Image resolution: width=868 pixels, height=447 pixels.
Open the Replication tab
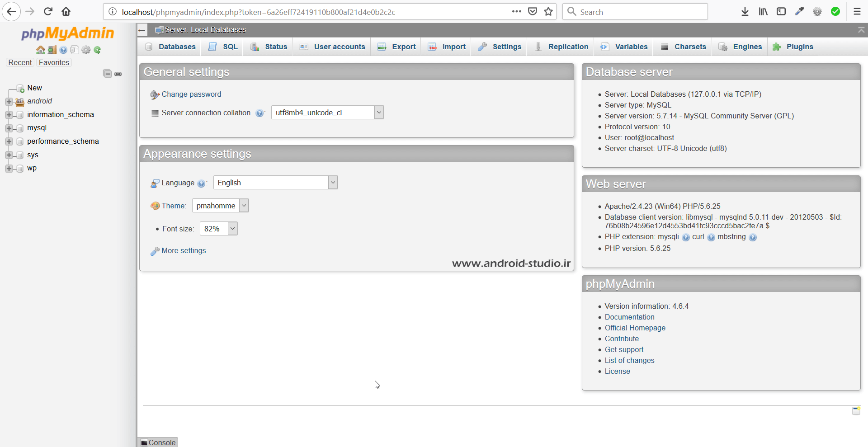tap(561, 47)
